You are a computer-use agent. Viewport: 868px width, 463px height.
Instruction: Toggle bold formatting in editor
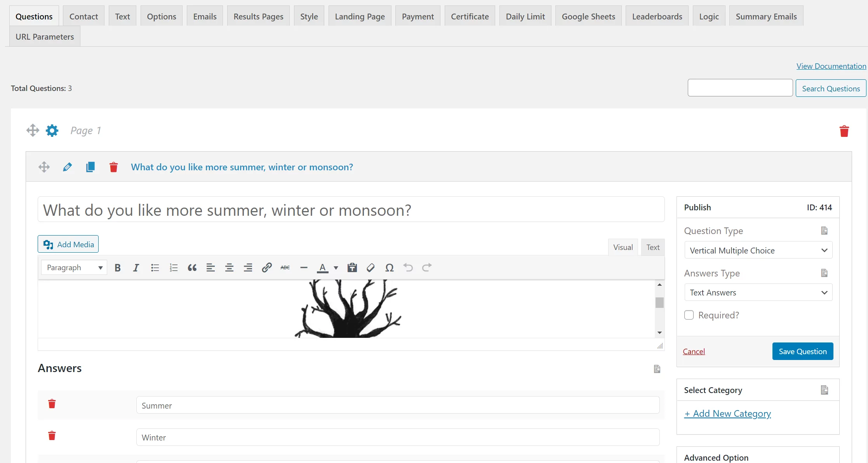click(117, 267)
